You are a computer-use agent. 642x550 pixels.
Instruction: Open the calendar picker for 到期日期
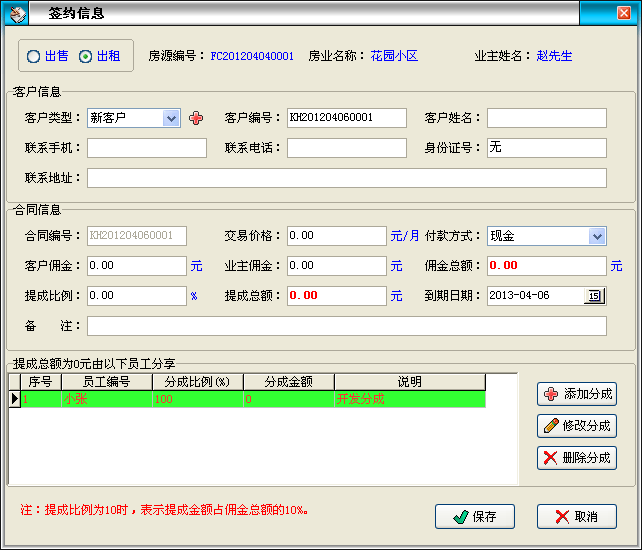point(594,296)
